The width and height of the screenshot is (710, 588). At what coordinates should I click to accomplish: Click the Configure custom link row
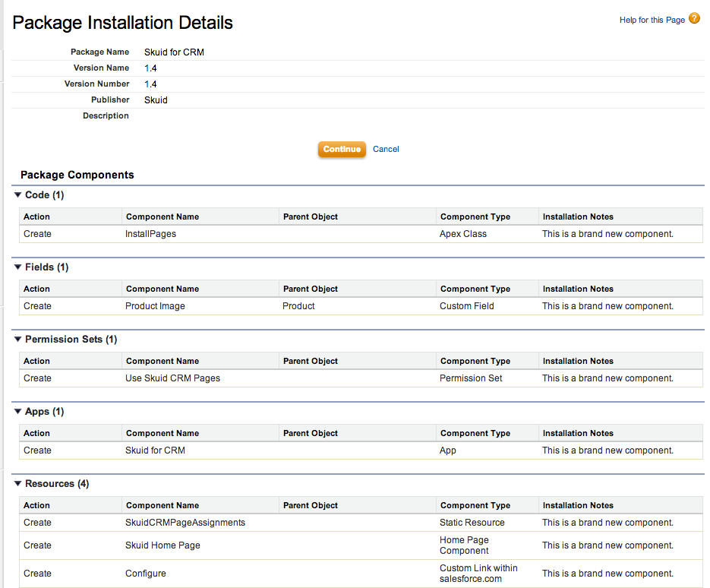145,574
